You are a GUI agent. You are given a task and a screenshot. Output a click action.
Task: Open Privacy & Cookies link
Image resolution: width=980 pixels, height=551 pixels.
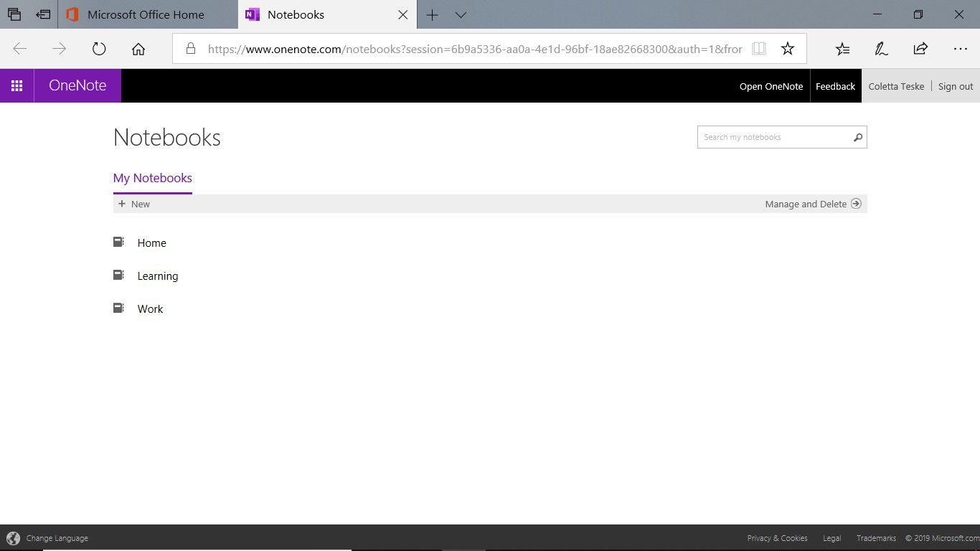[x=777, y=538]
